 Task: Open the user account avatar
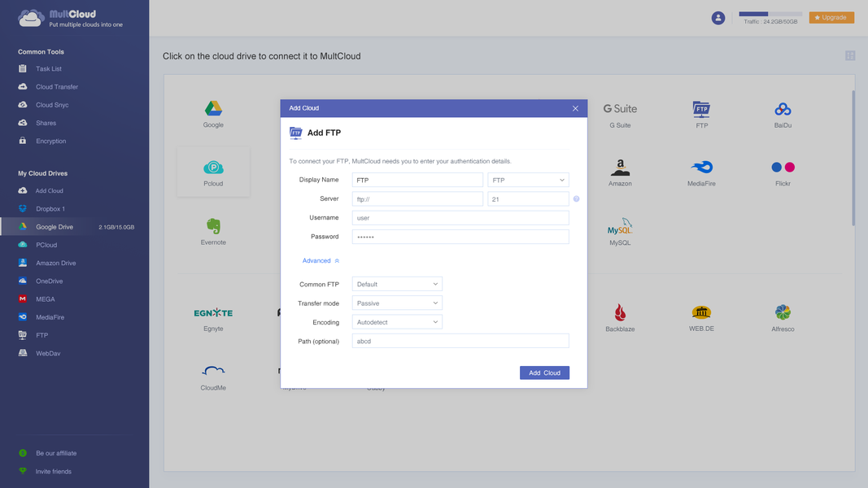(718, 18)
